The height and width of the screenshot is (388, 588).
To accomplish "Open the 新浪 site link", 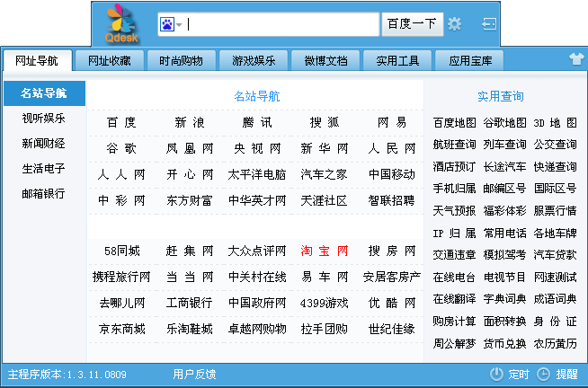I will click(x=189, y=122).
